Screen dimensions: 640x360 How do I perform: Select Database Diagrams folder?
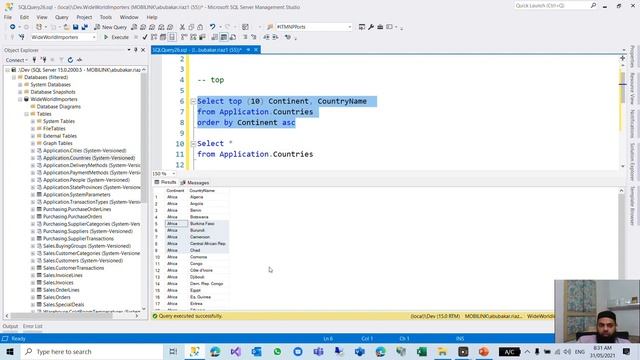point(59,107)
